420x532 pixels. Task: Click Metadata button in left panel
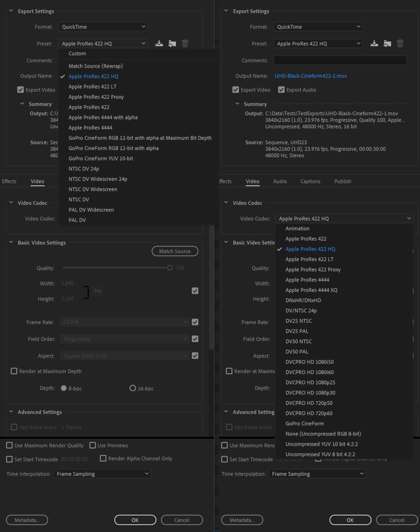pos(27,520)
